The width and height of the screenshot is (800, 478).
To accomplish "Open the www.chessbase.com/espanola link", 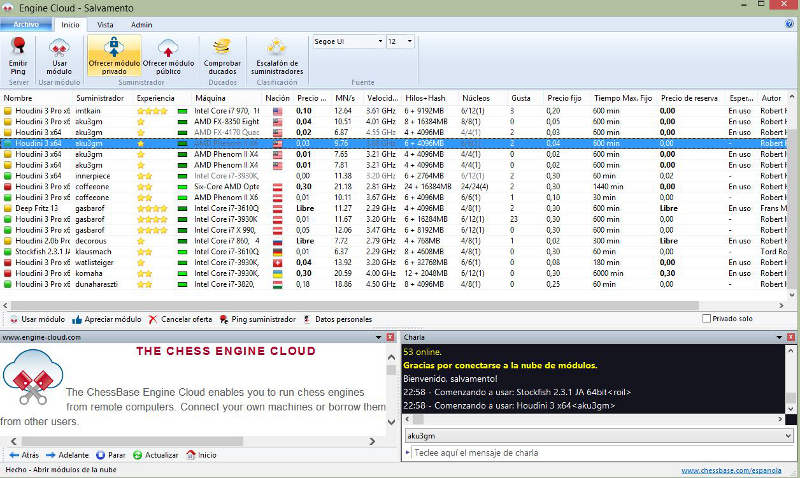I will click(x=731, y=470).
